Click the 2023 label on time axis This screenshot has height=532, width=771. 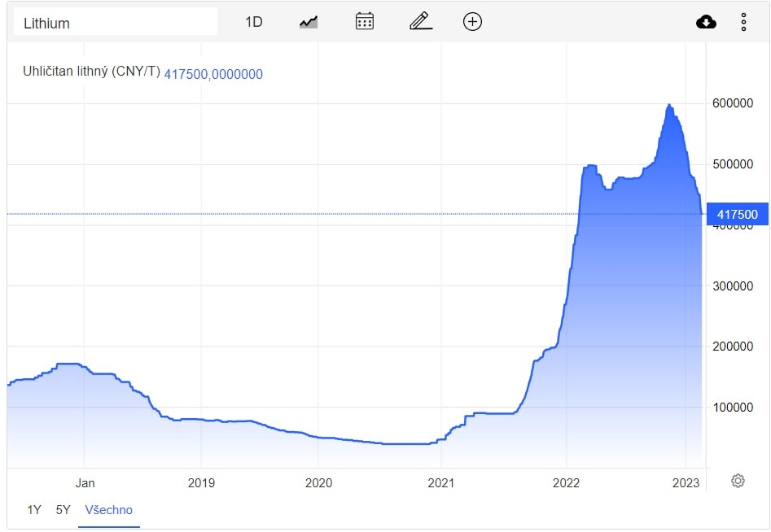686,482
